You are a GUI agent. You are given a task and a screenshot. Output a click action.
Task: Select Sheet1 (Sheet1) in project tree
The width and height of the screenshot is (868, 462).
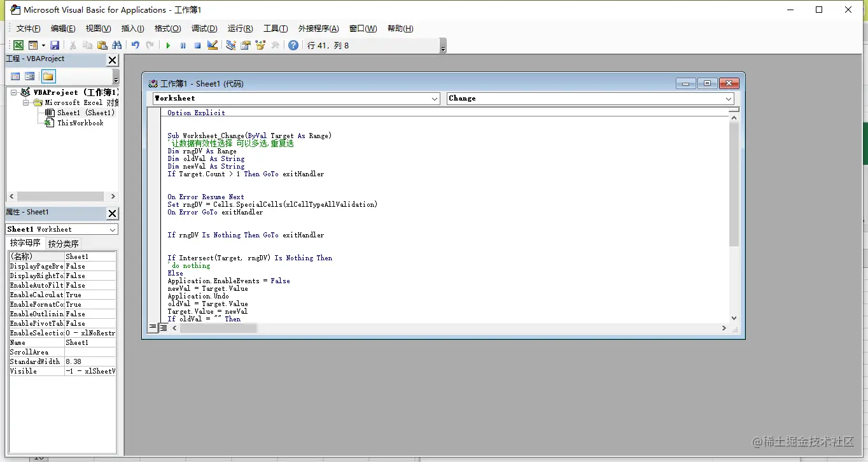(x=85, y=113)
